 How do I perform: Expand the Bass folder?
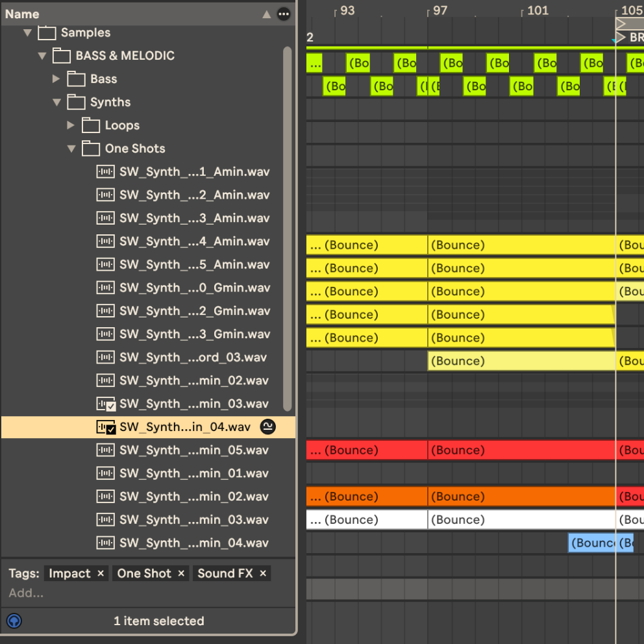[x=56, y=79]
